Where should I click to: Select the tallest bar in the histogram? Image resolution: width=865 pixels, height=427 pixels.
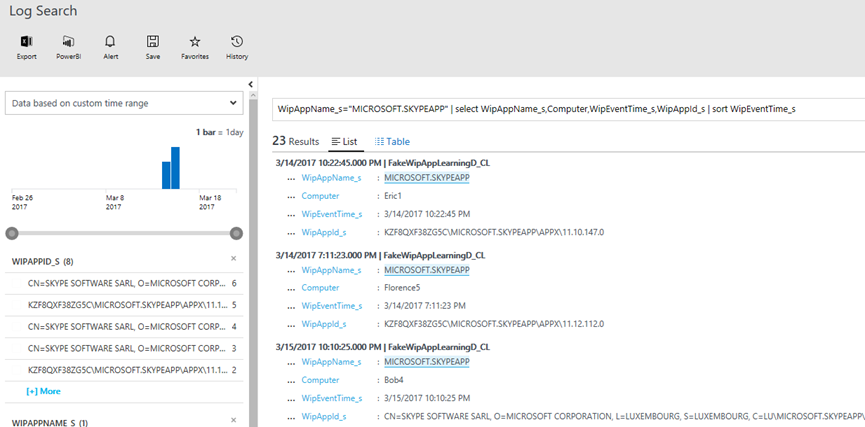coord(176,168)
